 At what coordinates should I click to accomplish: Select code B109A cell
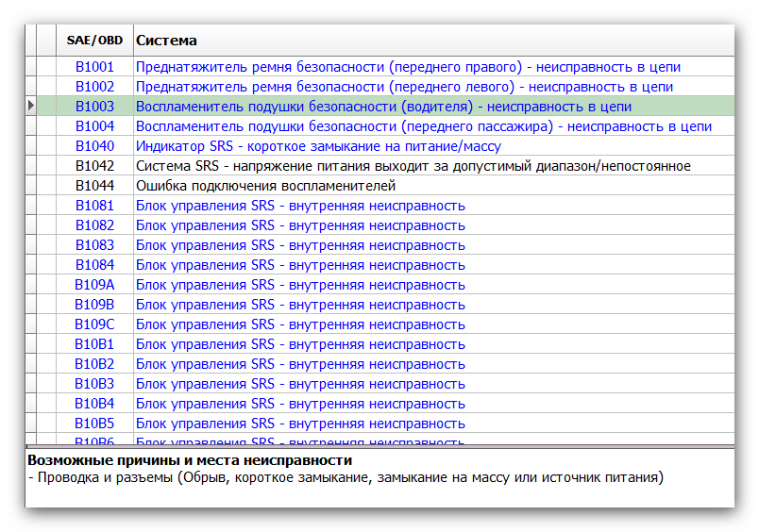pos(94,285)
